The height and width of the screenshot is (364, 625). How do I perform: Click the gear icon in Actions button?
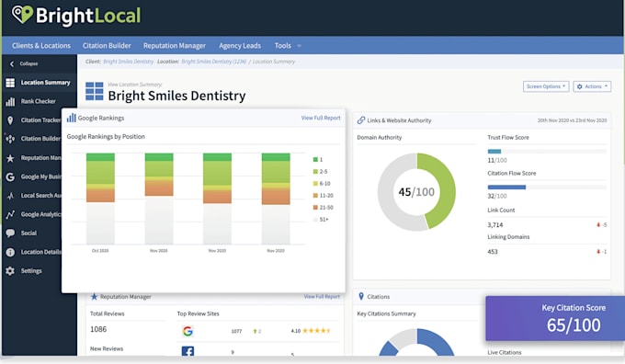coord(580,86)
